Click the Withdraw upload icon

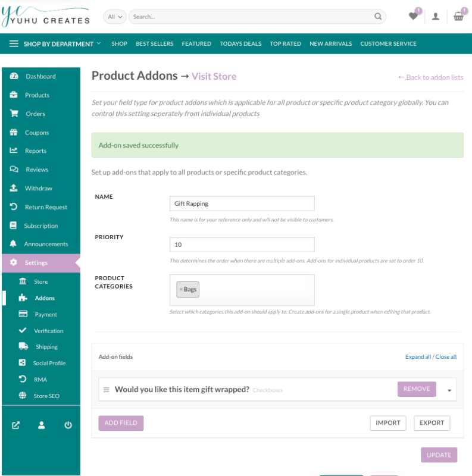(x=14, y=188)
